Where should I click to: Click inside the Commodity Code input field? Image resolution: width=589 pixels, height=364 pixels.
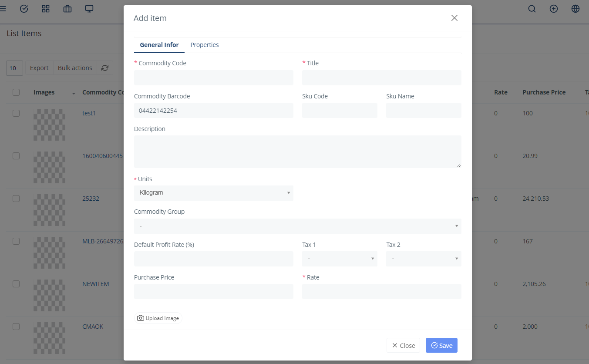213,78
